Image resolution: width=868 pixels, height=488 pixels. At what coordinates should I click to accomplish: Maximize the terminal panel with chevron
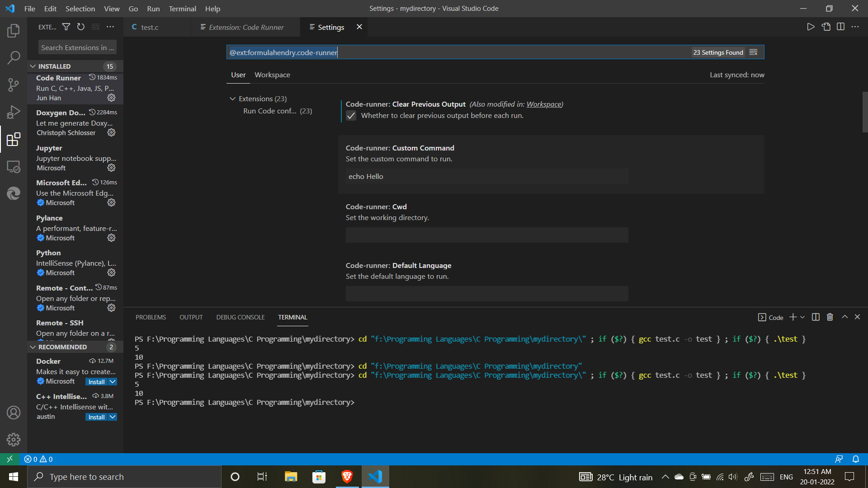[x=844, y=317]
